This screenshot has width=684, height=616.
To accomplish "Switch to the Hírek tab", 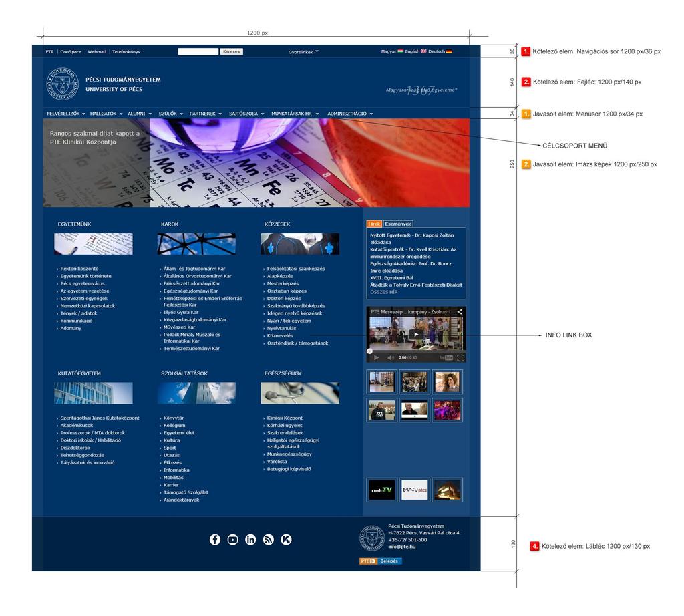I will [x=374, y=224].
